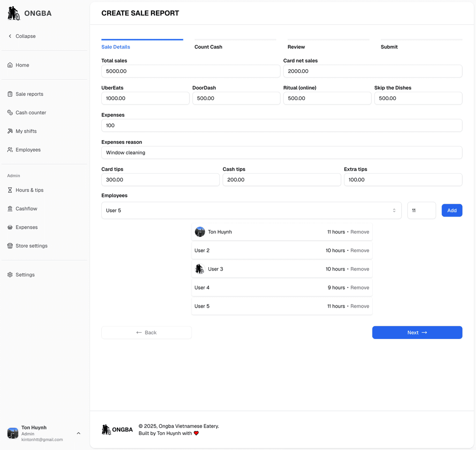Open the Settings page
Image resolution: width=476 pixels, height=450 pixels.
coord(24,275)
